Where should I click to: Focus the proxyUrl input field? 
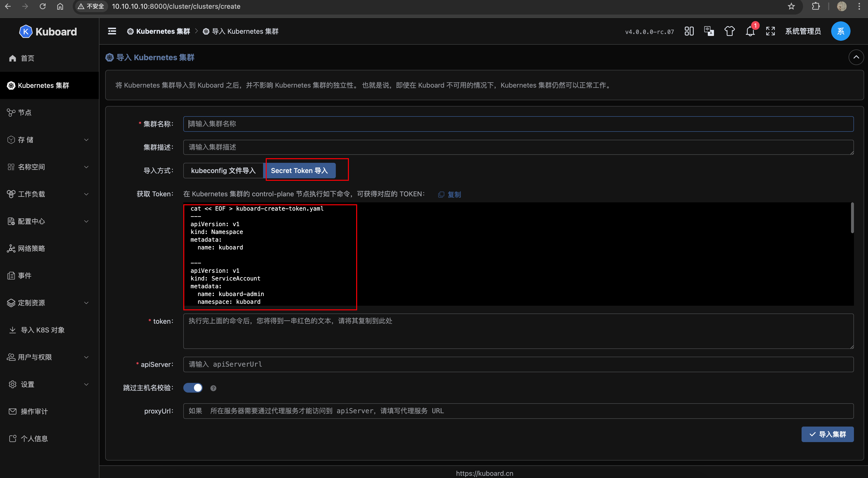pos(518,411)
